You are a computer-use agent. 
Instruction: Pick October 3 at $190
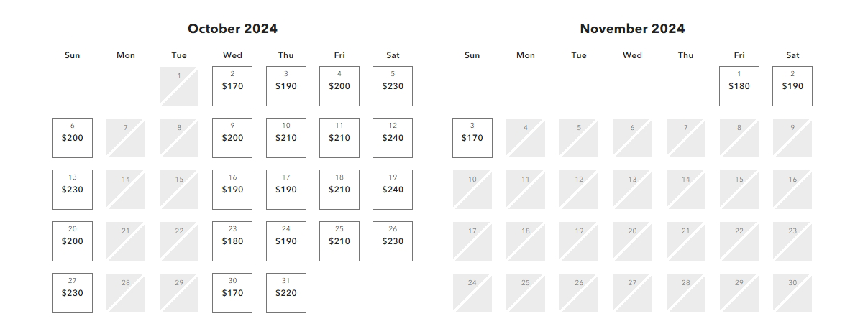click(285, 86)
